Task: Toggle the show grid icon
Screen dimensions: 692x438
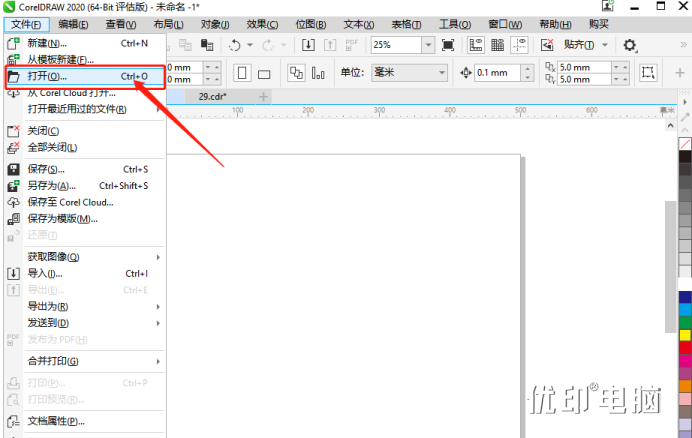Action: tap(497, 45)
